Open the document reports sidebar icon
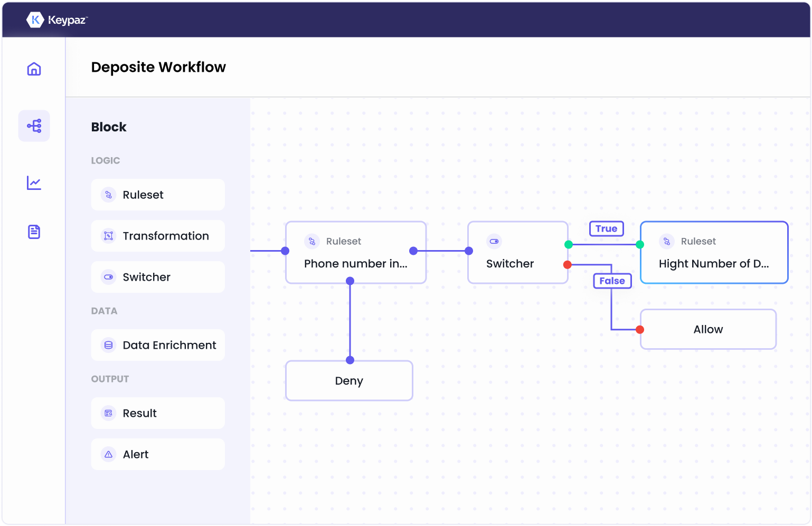The width and height of the screenshot is (812, 526). tap(34, 232)
